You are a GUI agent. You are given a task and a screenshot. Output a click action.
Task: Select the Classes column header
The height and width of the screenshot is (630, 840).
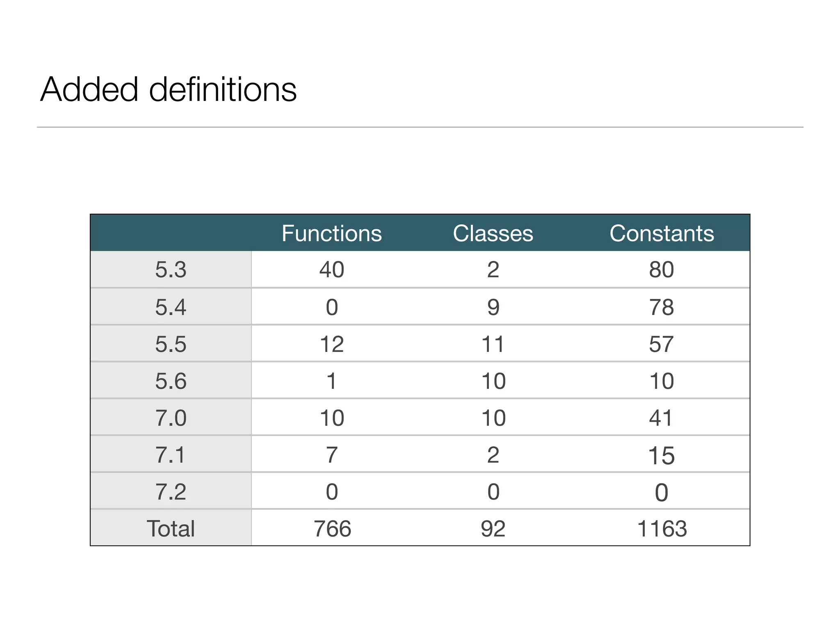493,233
